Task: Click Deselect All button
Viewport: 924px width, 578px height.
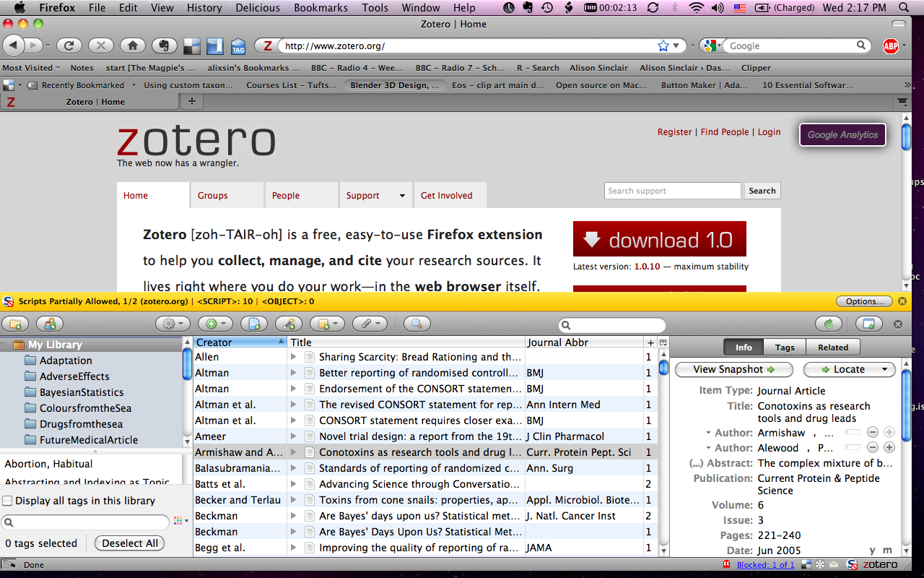Action: tap(130, 543)
